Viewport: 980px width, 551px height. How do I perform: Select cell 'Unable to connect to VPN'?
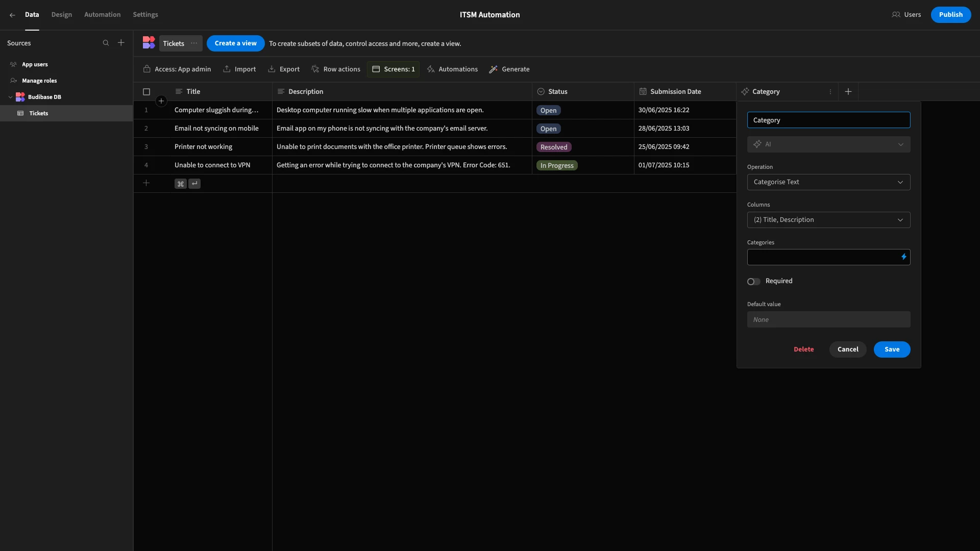(221, 165)
